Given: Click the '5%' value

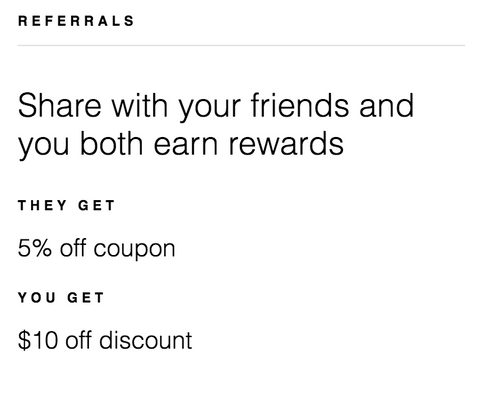Looking at the screenshot, I should click(x=35, y=248).
